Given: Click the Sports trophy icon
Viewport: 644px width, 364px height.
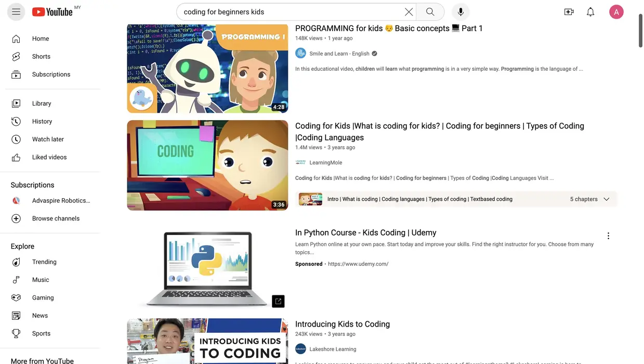Looking at the screenshot, I should click(16, 333).
